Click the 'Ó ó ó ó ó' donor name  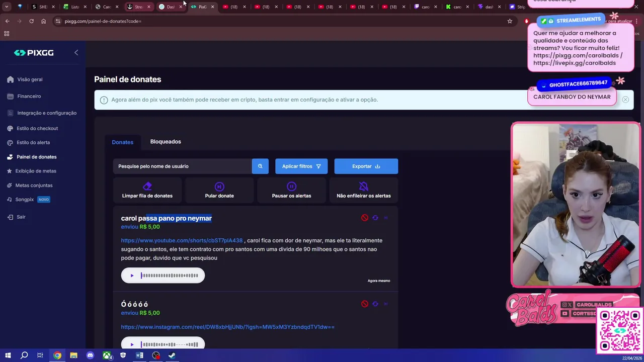pyautogui.click(x=134, y=304)
